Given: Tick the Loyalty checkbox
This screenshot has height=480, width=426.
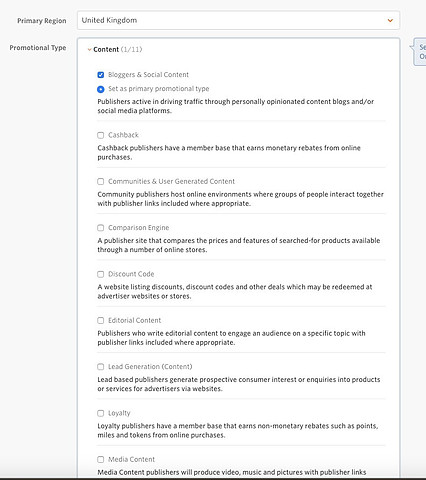Looking at the screenshot, I should 101,413.
